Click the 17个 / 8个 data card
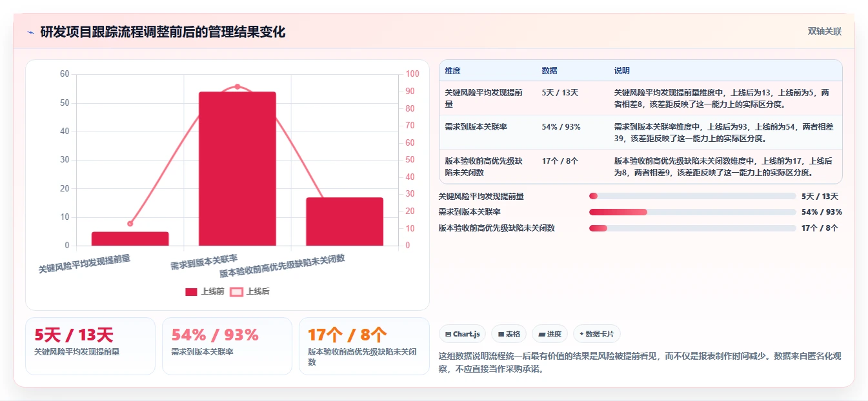868x401 pixels. tap(364, 346)
